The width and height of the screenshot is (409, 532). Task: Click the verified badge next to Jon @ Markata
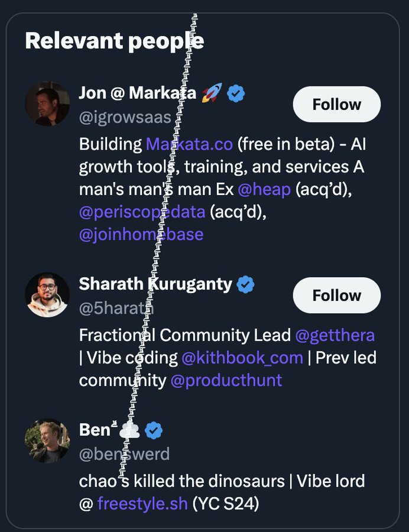pos(236,93)
